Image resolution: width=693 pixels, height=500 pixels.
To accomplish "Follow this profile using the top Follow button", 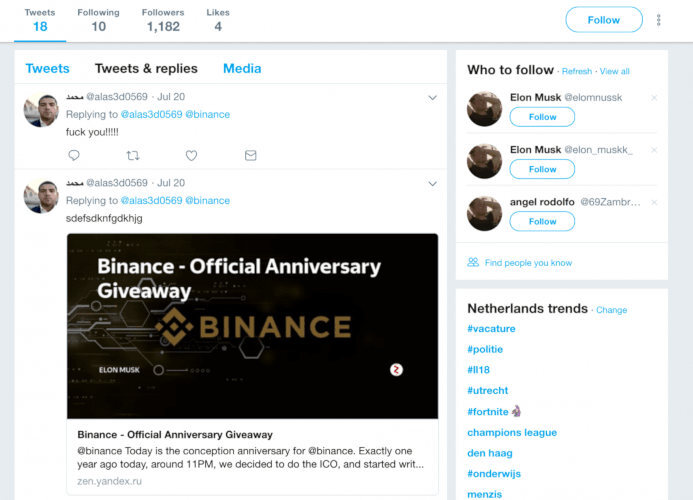I will [x=603, y=20].
